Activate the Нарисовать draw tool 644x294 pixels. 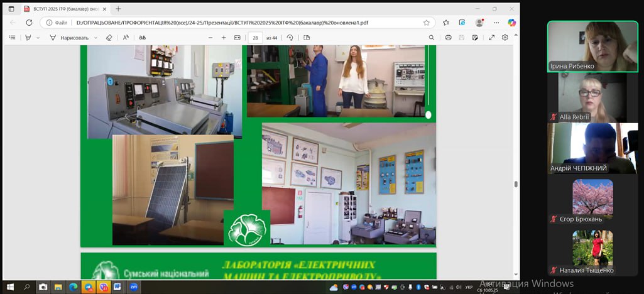pos(69,38)
